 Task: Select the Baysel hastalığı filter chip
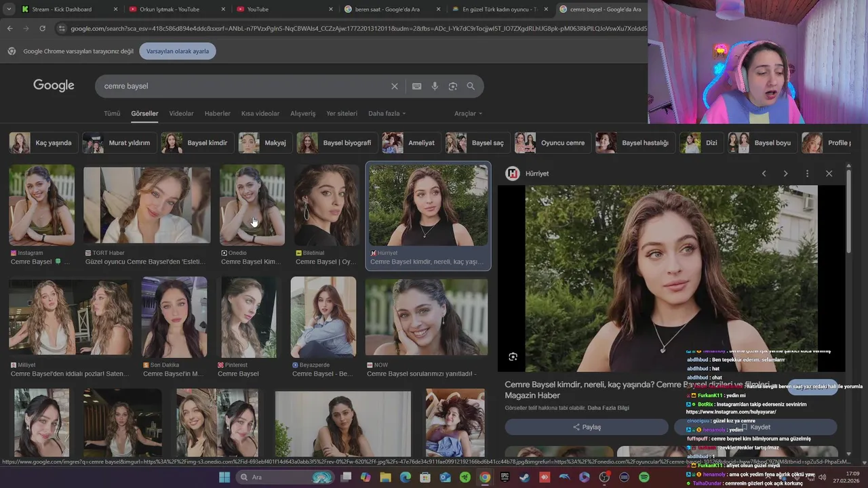(635, 143)
